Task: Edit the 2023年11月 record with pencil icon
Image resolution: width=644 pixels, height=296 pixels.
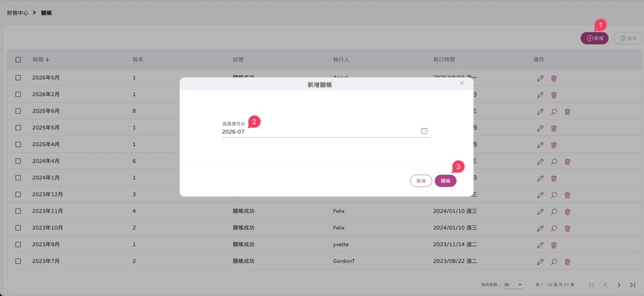Action: click(x=540, y=212)
